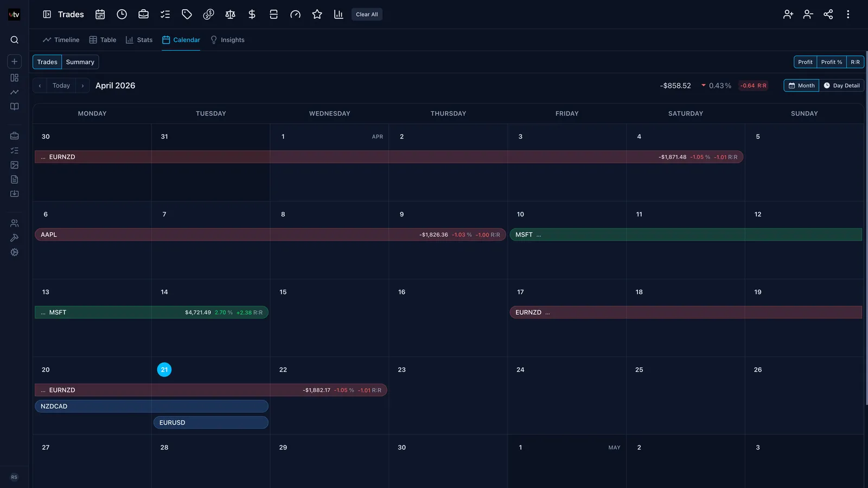Screen dimensions: 868x488
Task: Go to next month arrow
Action: [82, 86]
